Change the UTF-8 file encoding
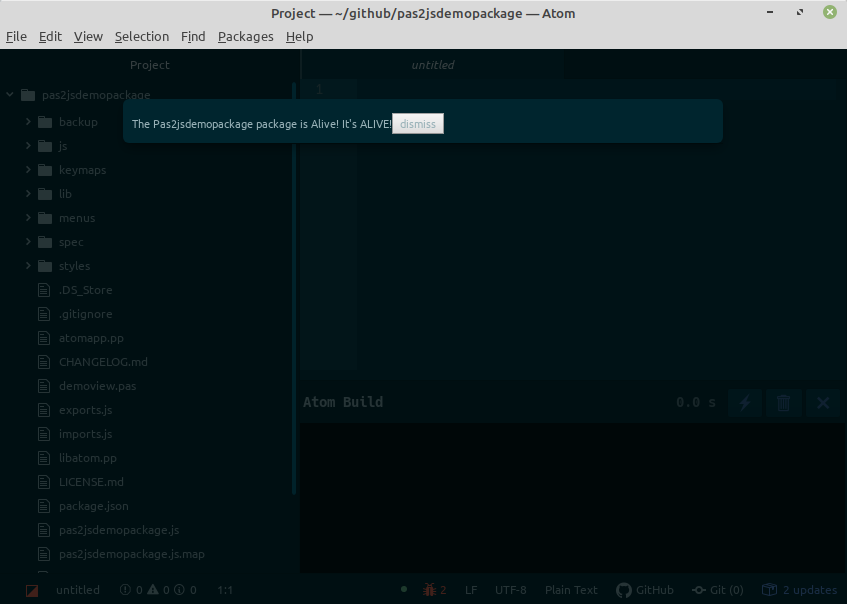847x604 pixels. coord(510,590)
